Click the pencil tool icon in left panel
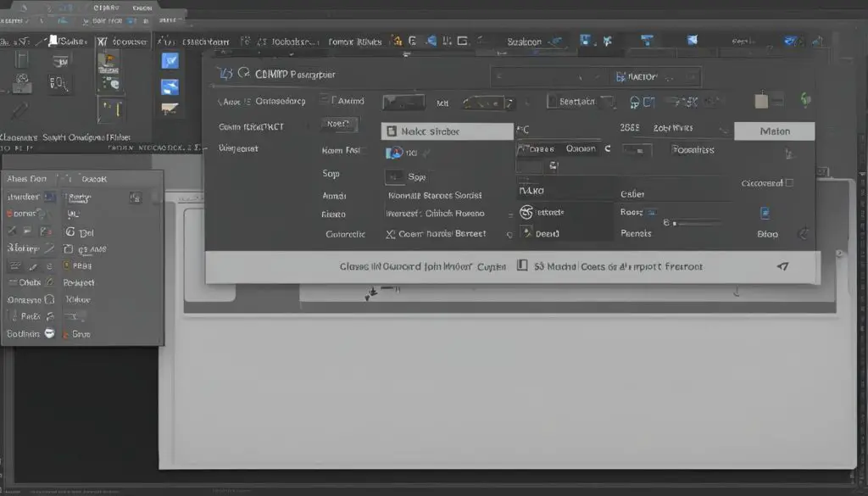The width and height of the screenshot is (868, 496). point(19,110)
